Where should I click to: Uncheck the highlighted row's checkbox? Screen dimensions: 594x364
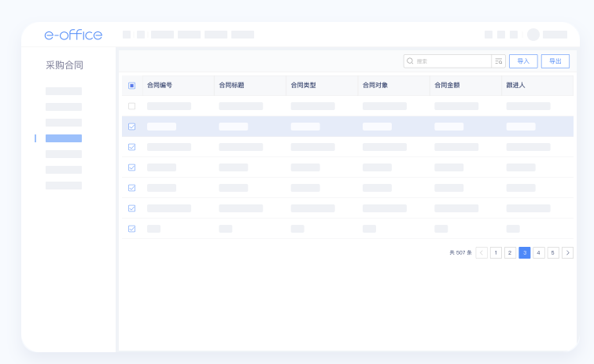coord(131,127)
